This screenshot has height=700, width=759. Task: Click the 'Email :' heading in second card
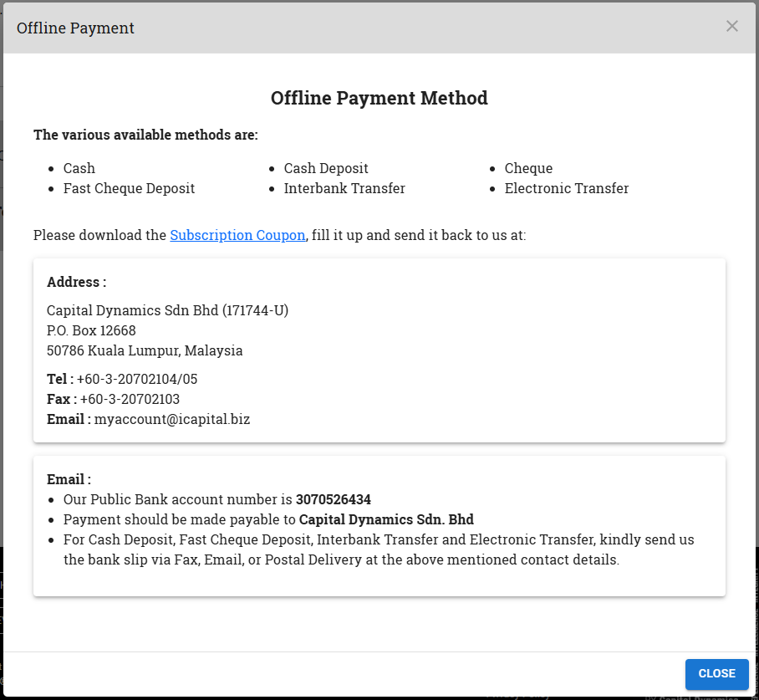pos(69,479)
